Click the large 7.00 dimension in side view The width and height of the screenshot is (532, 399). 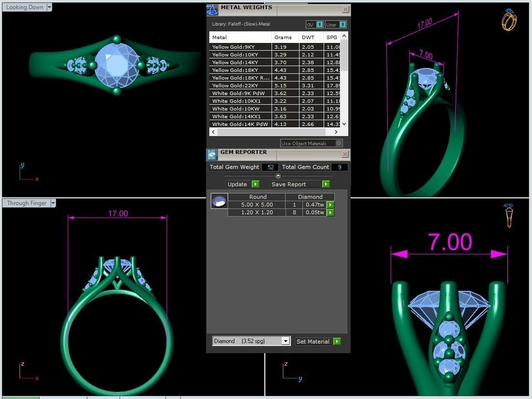click(450, 242)
